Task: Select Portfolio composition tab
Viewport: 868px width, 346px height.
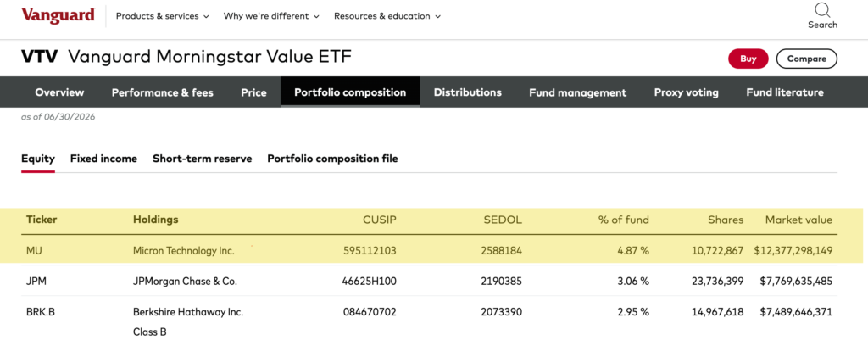Action: tap(350, 92)
